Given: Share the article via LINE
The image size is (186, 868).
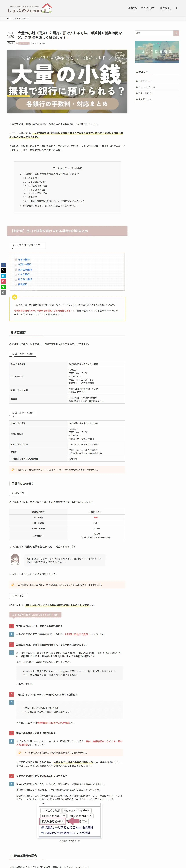Looking at the screenshot, I should pyautogui.click(x=3, y=287).
